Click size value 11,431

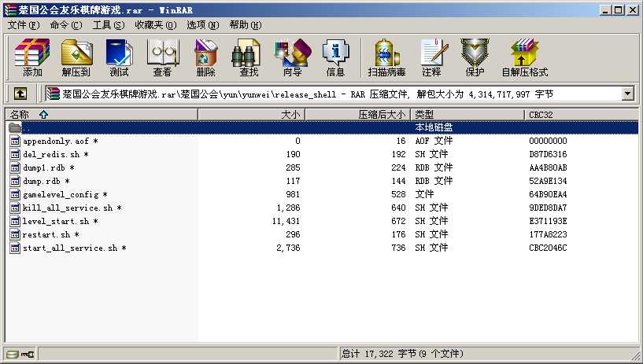(x=286, y=221)
